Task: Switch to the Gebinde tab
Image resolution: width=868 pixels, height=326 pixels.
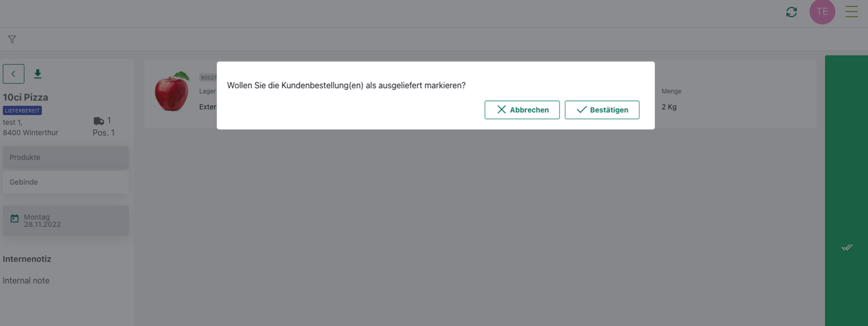Action: pos(66,182)
